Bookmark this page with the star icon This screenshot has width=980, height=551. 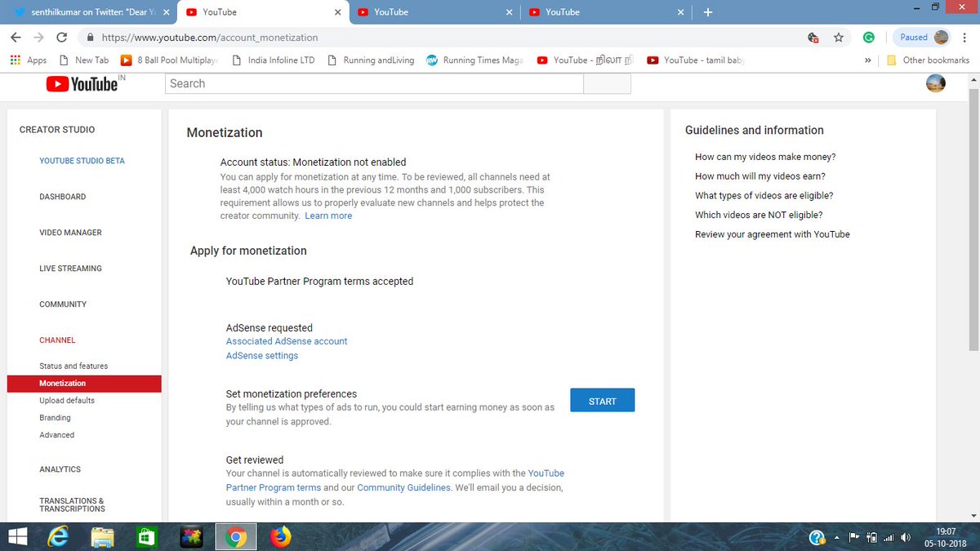(x=839, y=38)
